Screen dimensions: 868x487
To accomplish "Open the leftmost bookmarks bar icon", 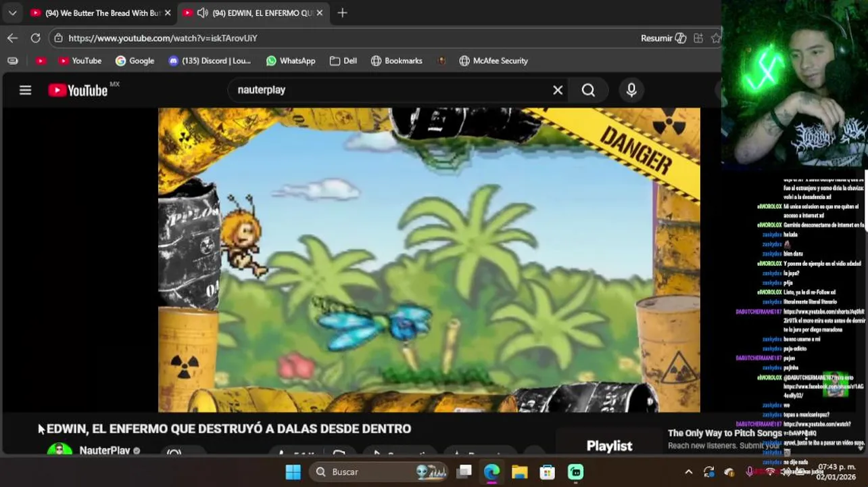I will [x=12, y=61].
